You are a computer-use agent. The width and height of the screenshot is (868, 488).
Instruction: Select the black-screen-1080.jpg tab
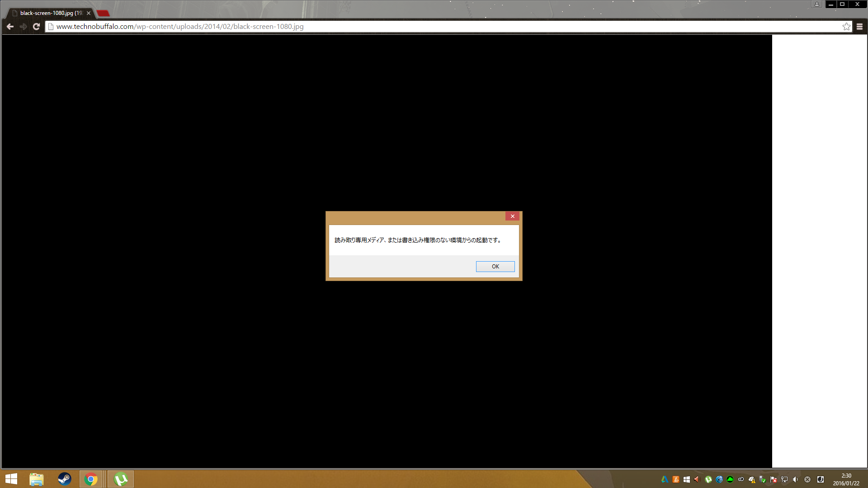50,13
